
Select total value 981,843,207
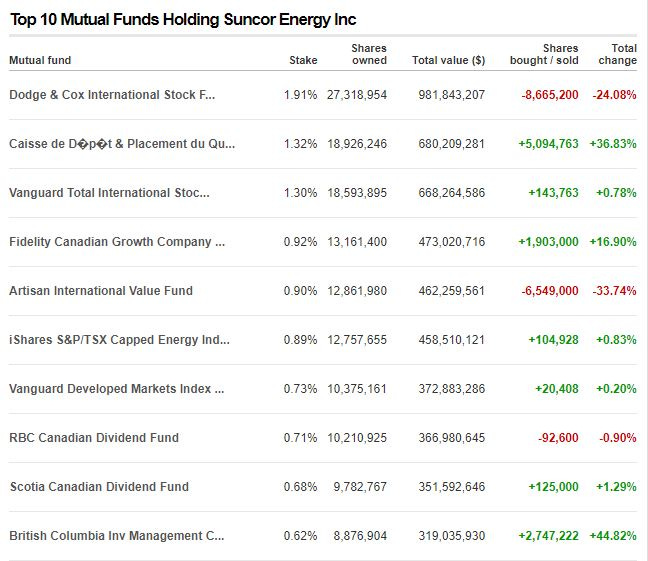point(451,95)
